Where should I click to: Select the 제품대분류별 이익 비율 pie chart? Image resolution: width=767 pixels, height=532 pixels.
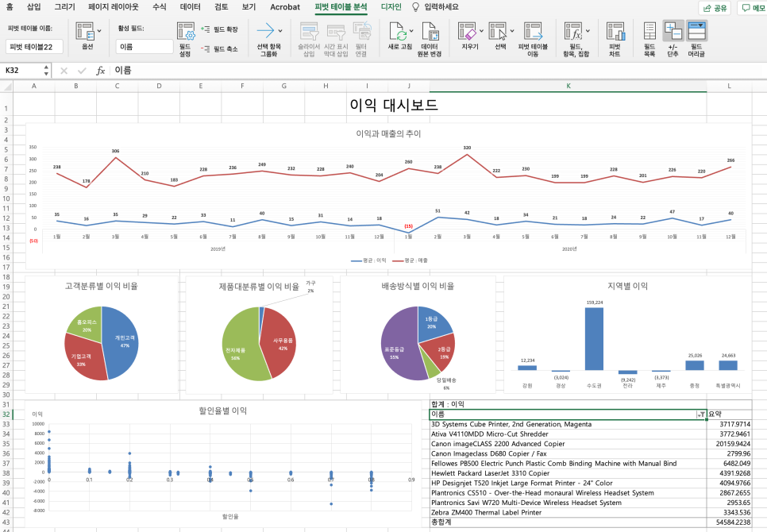[259, 334]
